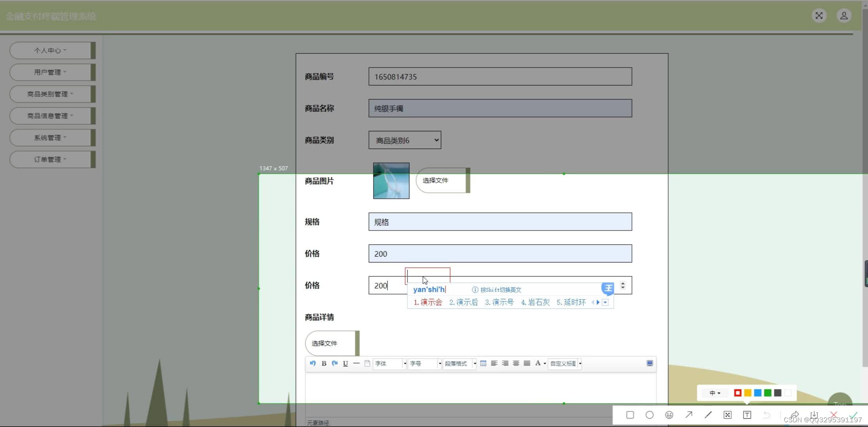
Task: Align text left in the editor
Action: (494, 363)
